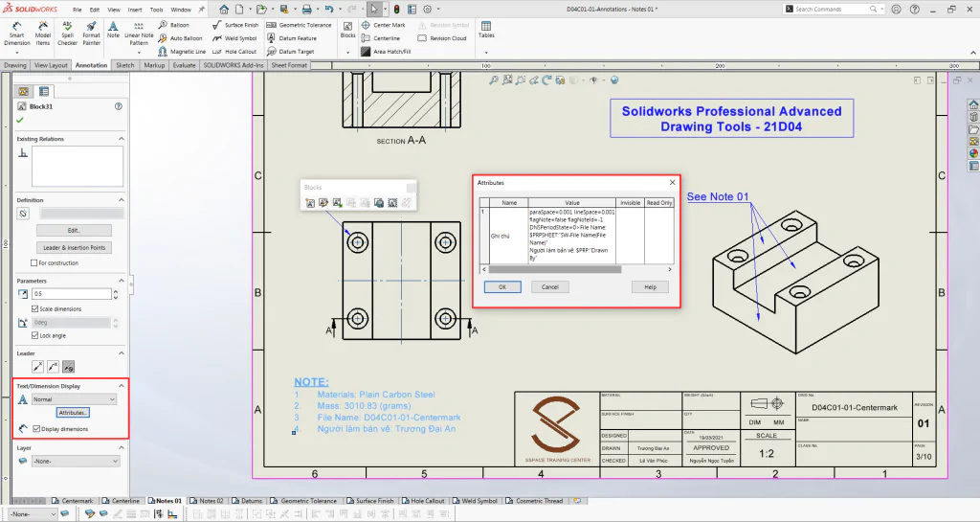Switch to the Notes 02 sheet tab
980x522 pixels.
point(207,501)
